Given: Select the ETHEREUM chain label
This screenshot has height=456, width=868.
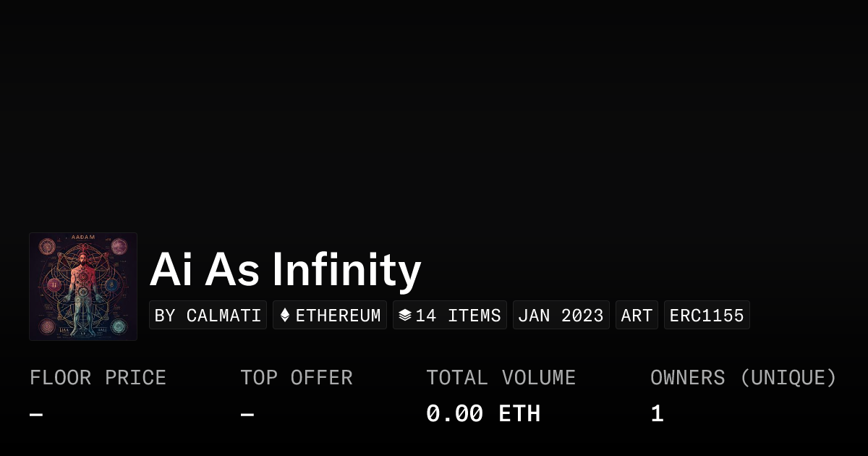Looking at the screenshot, I should click(x=338, y=316).
